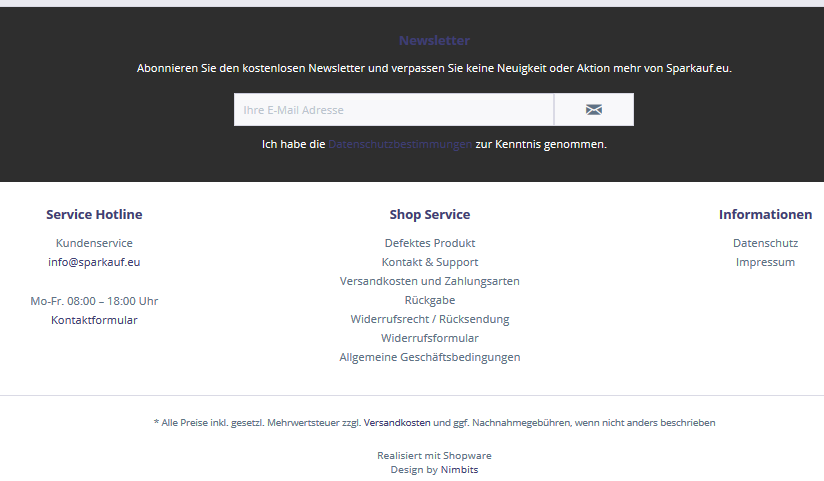Viewport: 824px width, 481px height.
Task: Visit the Impressum page
Action: (x=765, y=262)
